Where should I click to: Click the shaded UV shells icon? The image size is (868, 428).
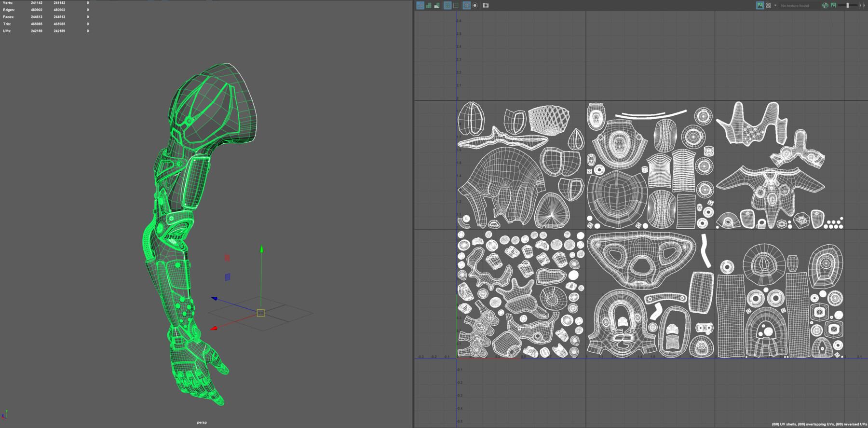coord(428,5)
